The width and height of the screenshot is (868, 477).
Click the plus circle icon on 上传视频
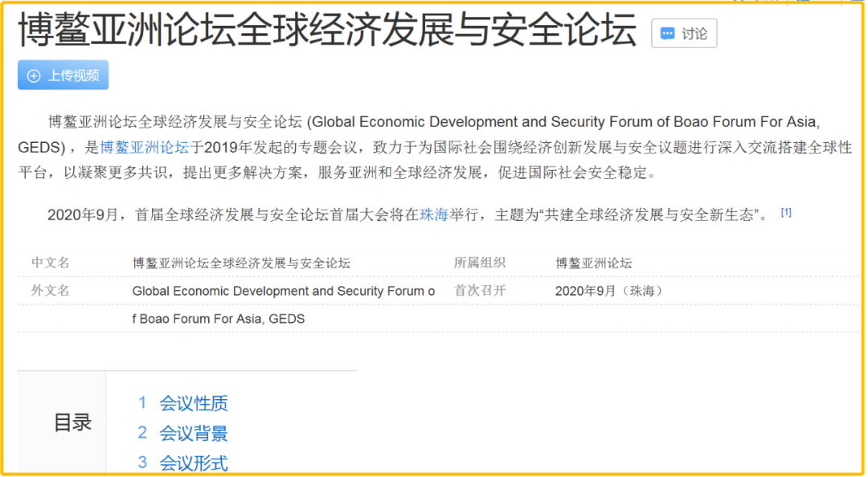[x=34, y=75]
